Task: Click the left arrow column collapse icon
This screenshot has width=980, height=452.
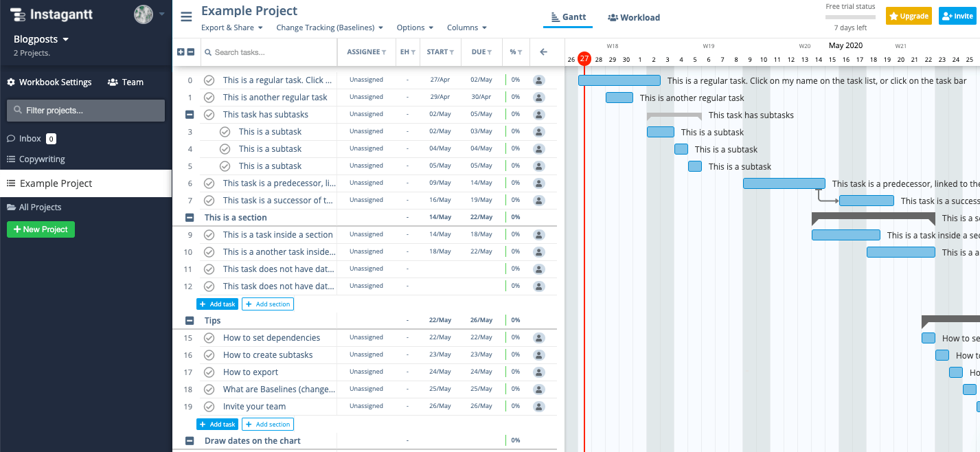Action: 543,52
